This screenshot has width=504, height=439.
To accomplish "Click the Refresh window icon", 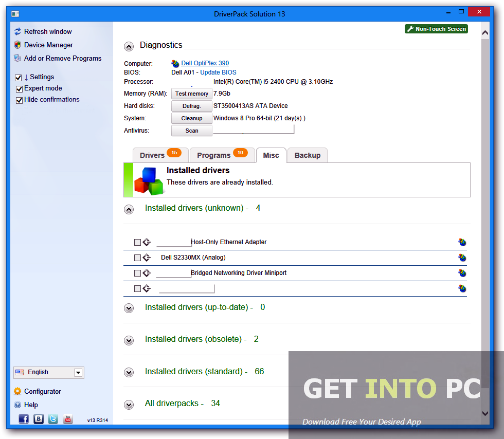I will click(17, 31).
